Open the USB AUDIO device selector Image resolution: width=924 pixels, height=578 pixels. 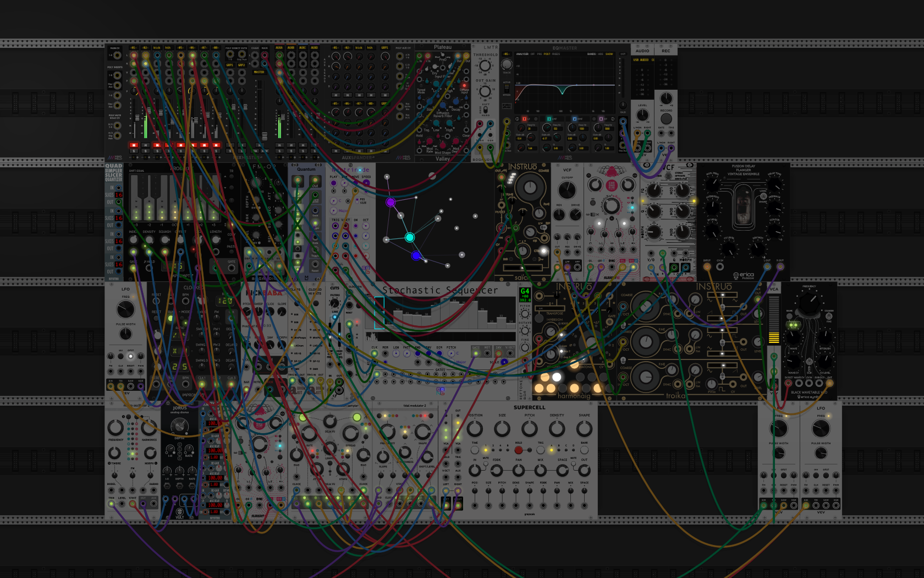point(642,59)
